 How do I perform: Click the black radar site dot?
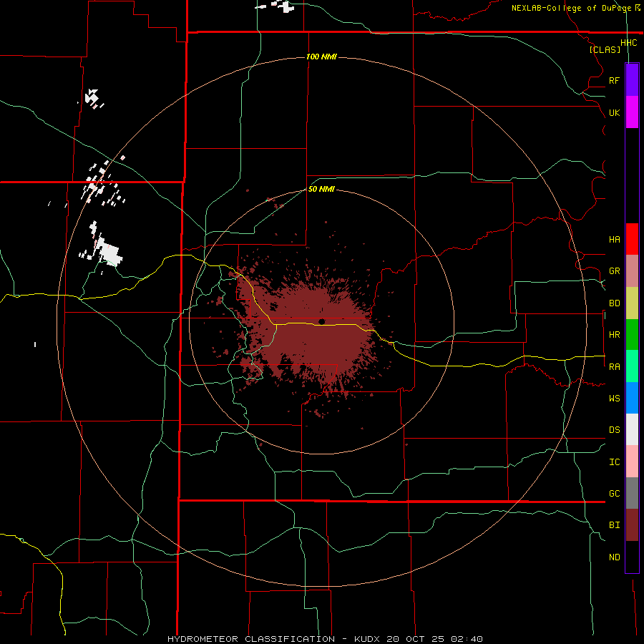[x=321, y=321]
